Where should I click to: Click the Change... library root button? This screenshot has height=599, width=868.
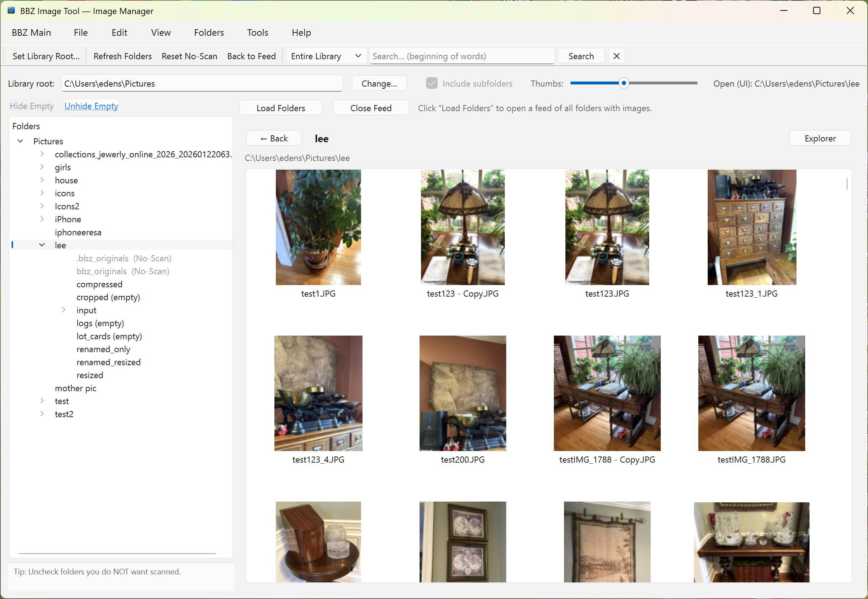pos(379,83)
